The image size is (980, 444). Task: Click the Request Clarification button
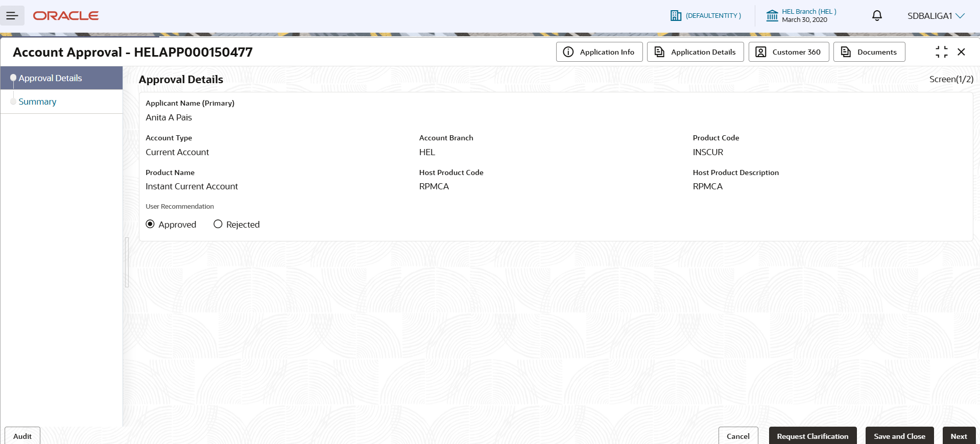(x=812, y=436)
